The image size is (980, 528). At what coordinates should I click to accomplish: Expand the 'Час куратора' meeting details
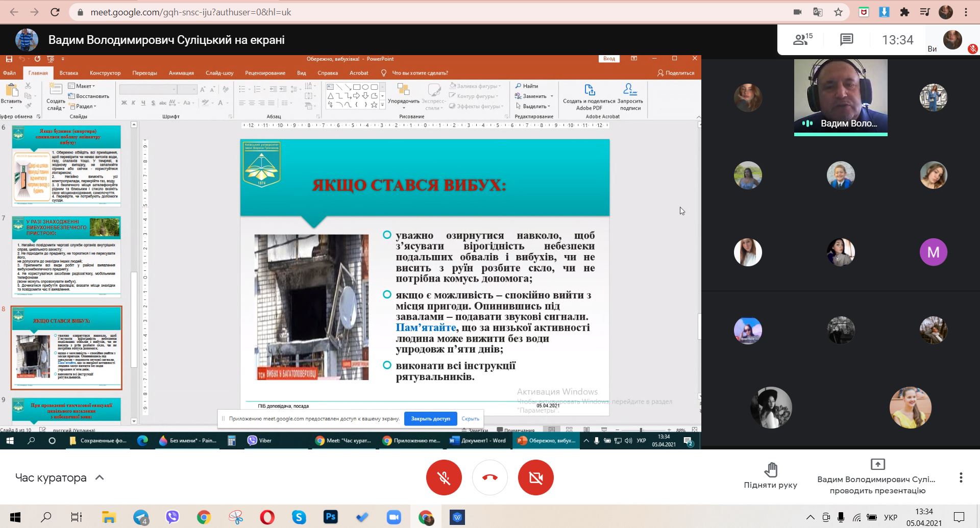pyautogui.click(x=100, y=478)
